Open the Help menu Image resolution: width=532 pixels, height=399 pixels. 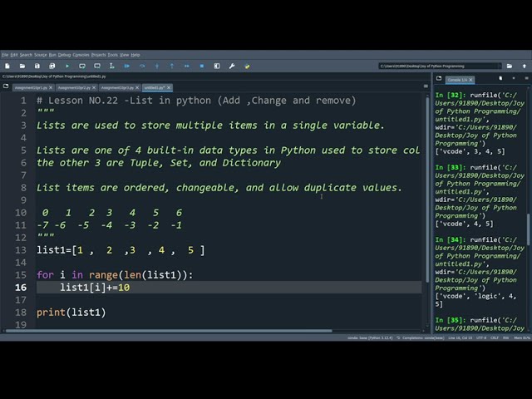(135, 55)
